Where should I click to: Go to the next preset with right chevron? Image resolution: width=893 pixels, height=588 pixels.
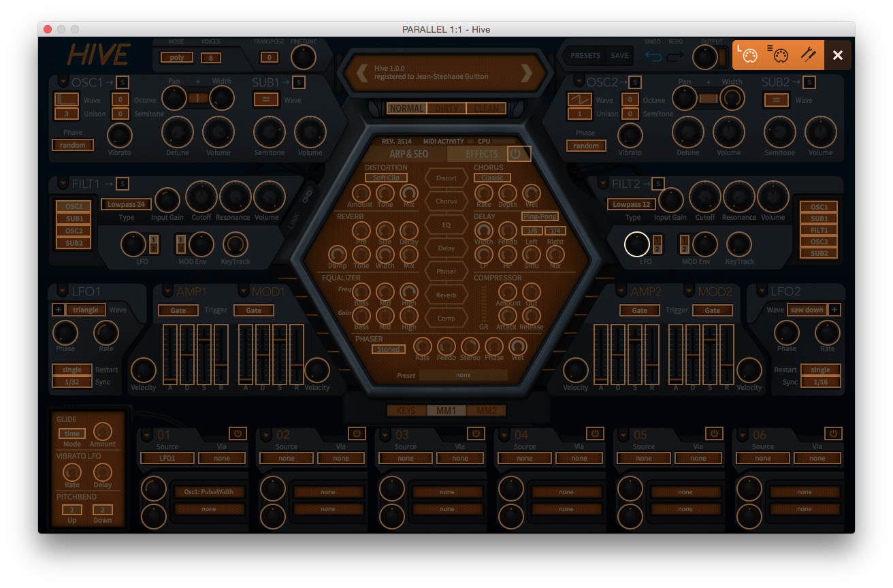527,73
